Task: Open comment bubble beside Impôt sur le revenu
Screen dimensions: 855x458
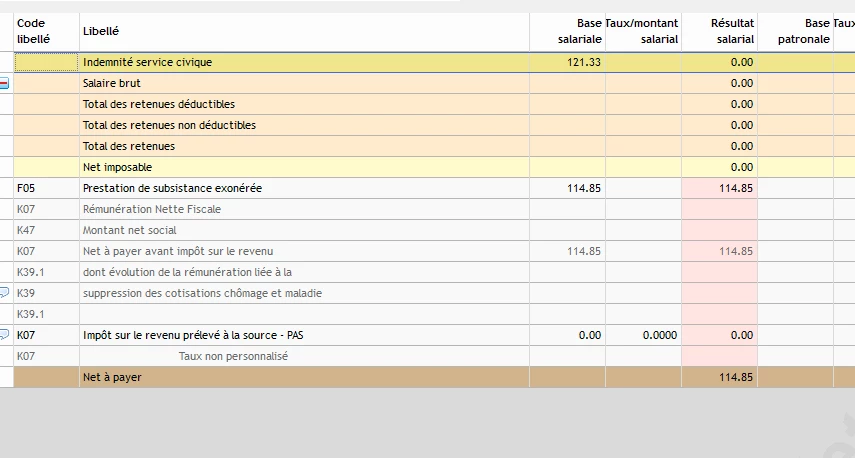Action: [4, 335]
